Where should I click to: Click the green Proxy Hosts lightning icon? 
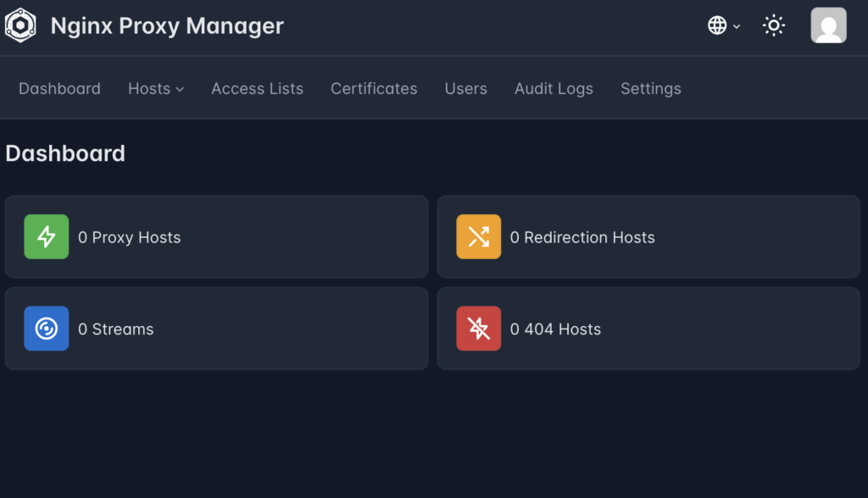pos(47,237)
